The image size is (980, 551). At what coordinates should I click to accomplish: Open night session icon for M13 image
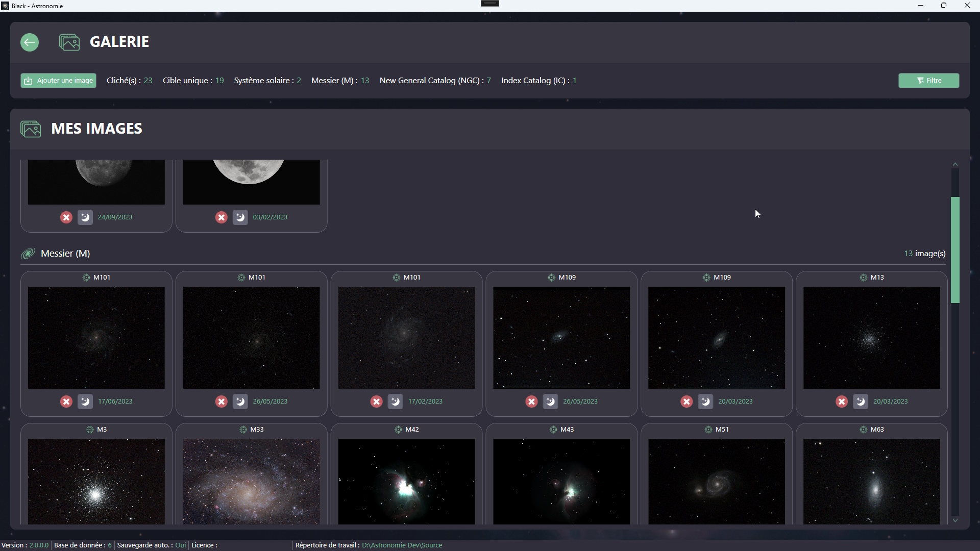(x=860, y=402)
